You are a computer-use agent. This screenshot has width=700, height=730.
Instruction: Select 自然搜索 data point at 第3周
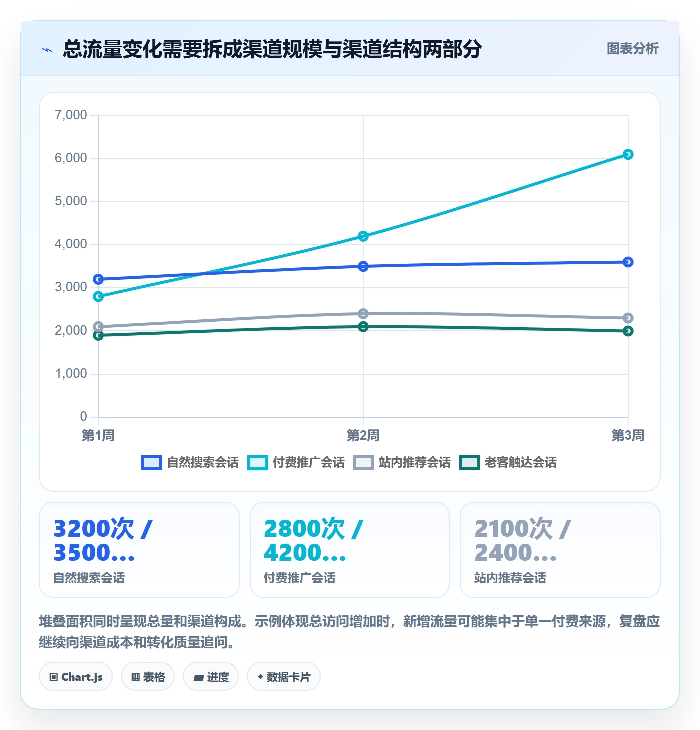click(x=628, y=262)
